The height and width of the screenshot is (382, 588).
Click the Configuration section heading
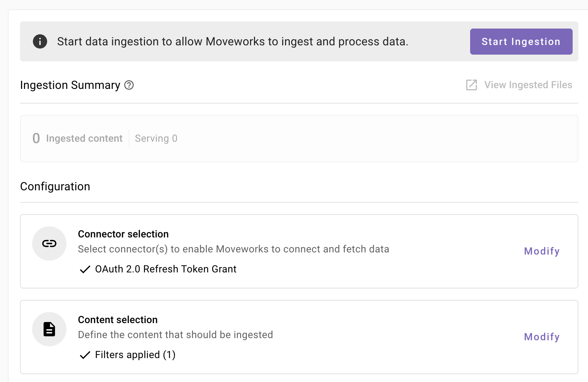click(55, 187)
